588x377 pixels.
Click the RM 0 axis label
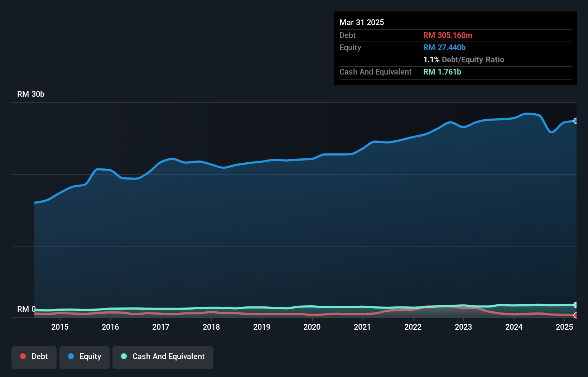tap(26, 309)
